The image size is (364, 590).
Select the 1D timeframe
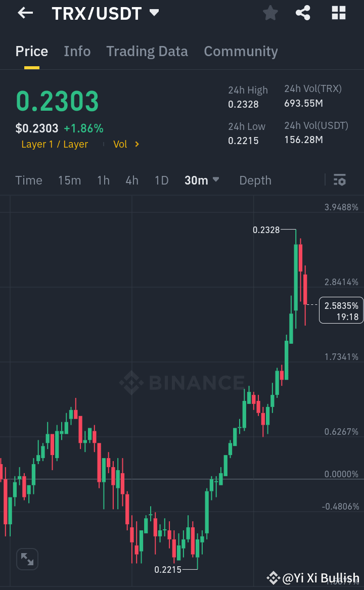161,180
